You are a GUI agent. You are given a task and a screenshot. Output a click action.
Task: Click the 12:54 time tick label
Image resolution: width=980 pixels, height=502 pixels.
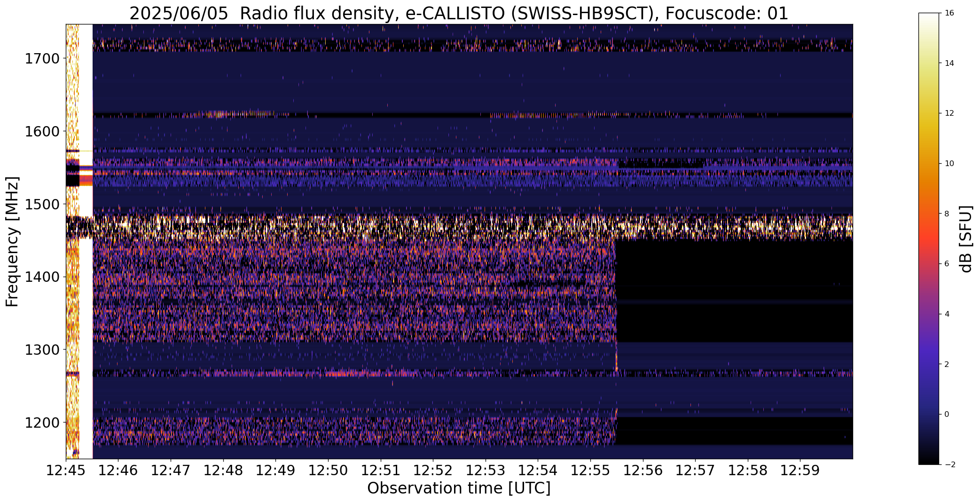click(x=538, y=470)
